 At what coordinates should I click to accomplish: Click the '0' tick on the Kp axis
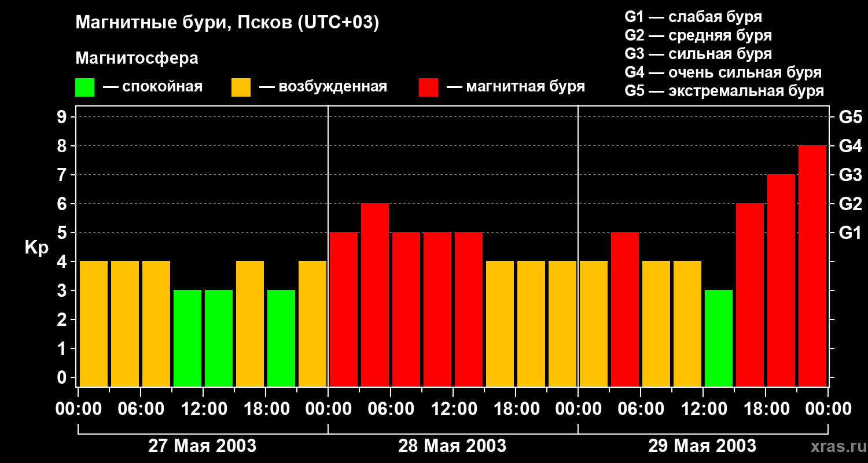(63, 377)
